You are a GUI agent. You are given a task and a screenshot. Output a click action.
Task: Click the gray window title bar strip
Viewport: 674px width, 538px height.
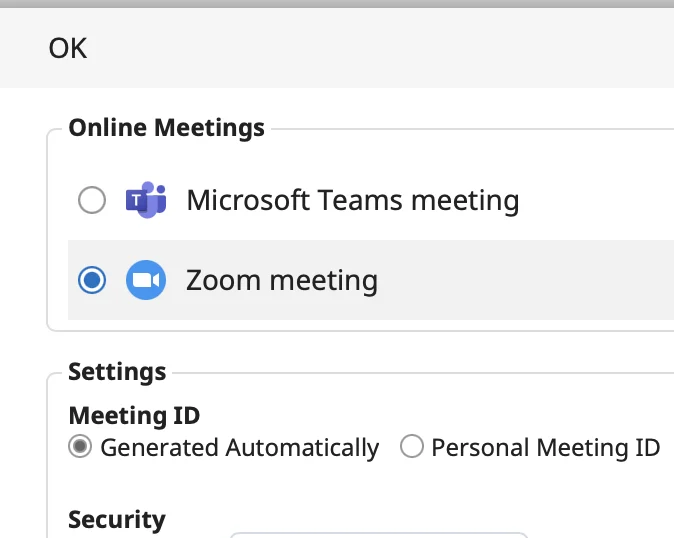(x=337, y=4)
